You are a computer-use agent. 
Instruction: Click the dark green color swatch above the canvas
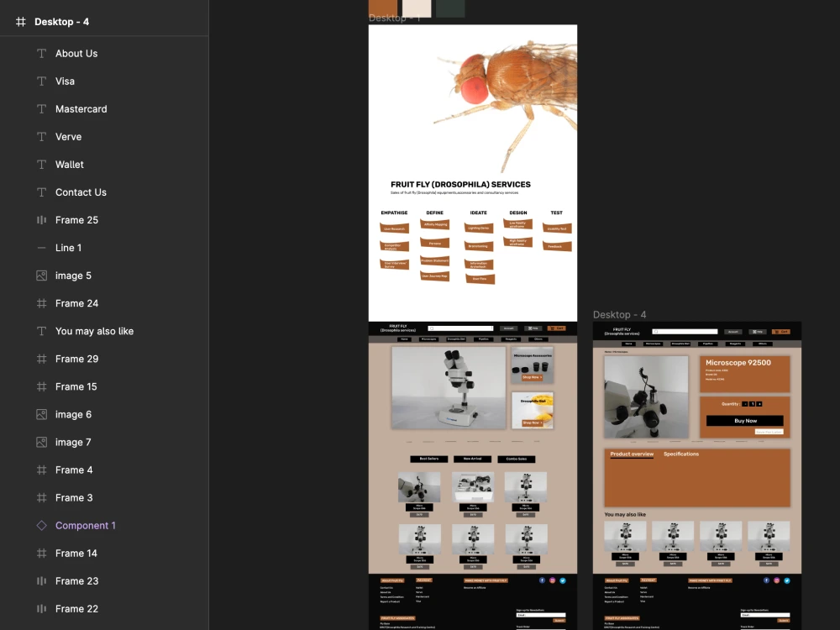click(x=450, y=8)
